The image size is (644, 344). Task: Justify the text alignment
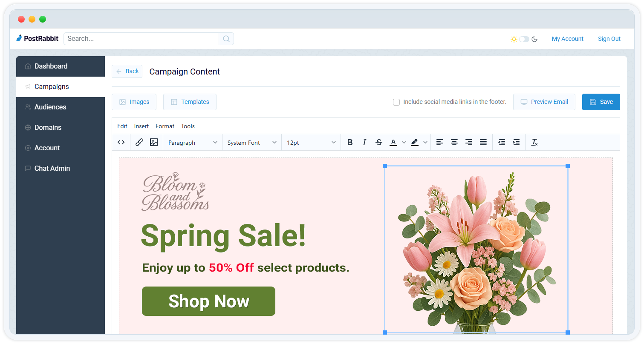pyautogui.click(x=483, y=143)
